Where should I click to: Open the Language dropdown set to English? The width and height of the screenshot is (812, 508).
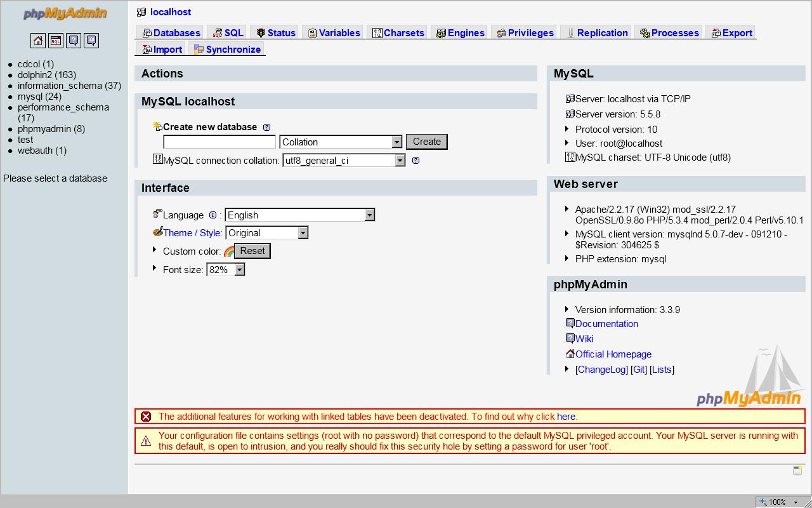(x=300, y=215)
